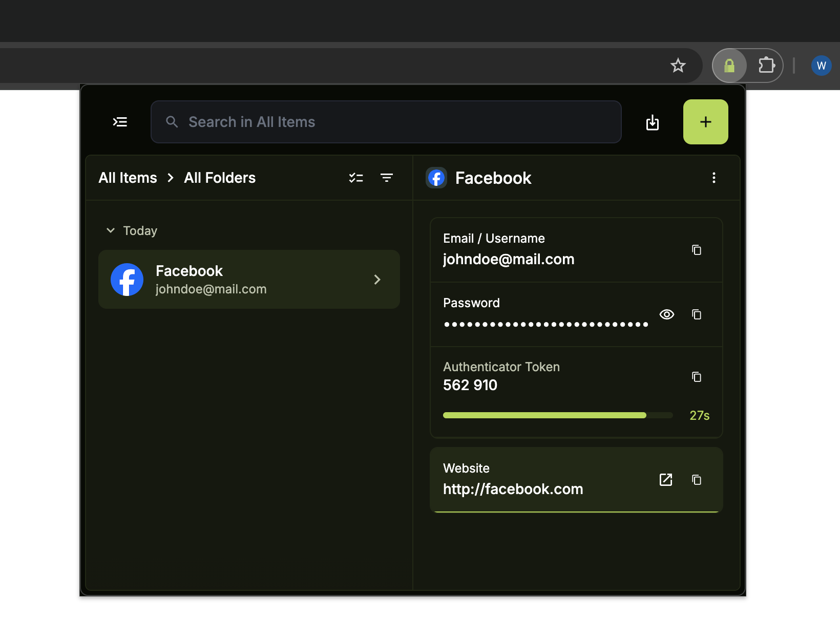This screenshot has height=640, width=840.
Task: Click the token countdown progress bar
Action: 558,415
